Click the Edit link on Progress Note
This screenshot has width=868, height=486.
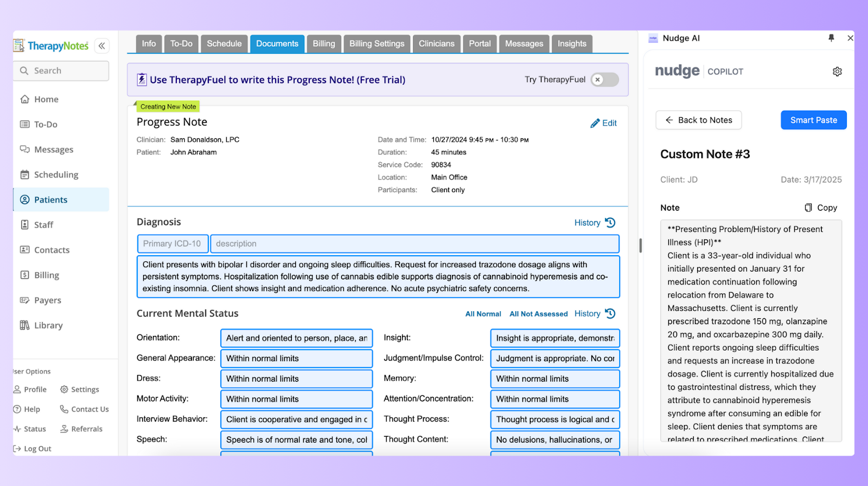[609, 123]
